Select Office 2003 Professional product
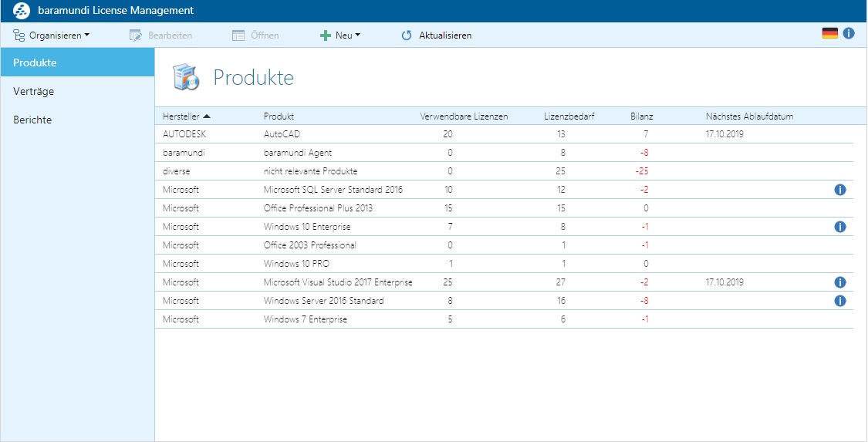The image size is (868, 442). coord(309,245)
